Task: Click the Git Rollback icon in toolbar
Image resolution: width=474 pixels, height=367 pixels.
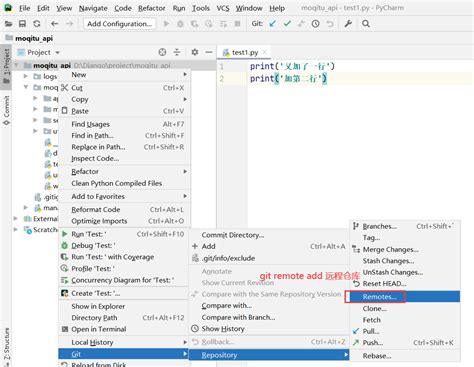Action: [330, 24]
